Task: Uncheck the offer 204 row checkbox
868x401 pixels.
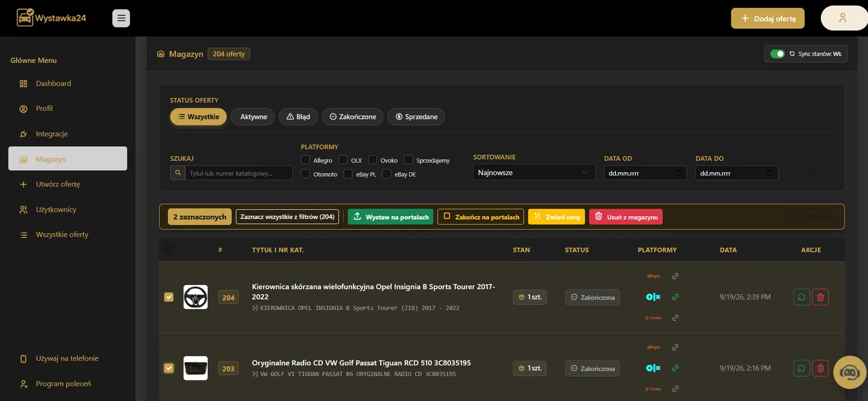Action: click(x=169, y=297)
